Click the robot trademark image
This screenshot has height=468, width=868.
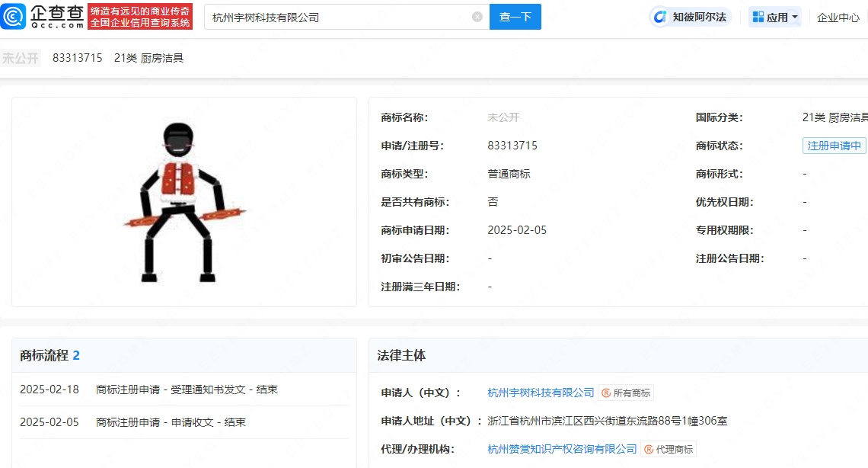pyautogui.click(x=183, y=202)
